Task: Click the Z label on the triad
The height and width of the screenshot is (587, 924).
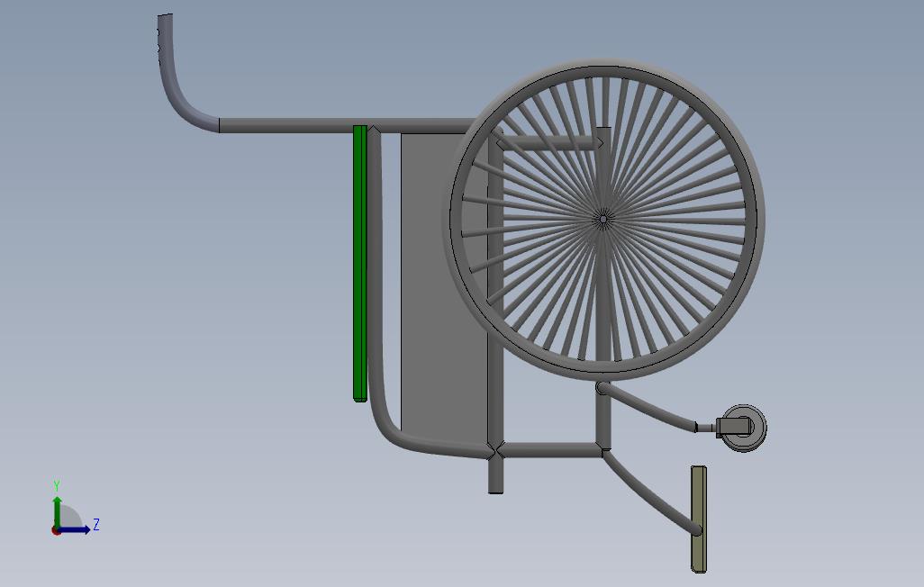Action: tap(96, 525)
